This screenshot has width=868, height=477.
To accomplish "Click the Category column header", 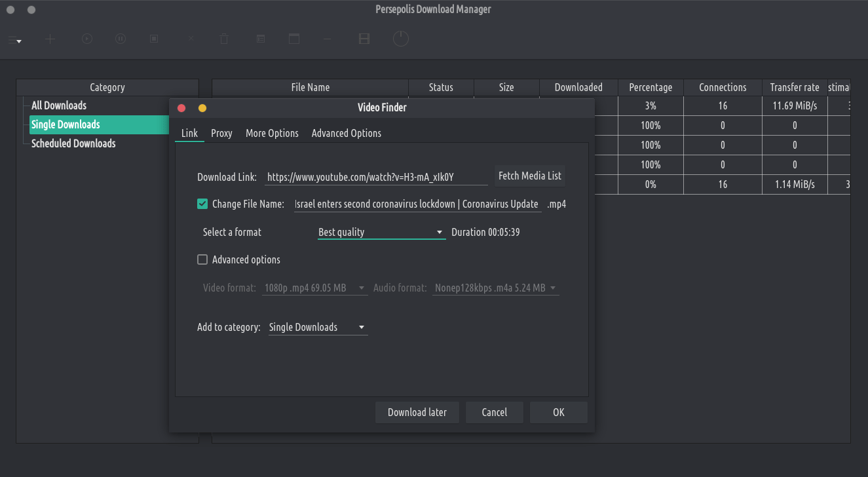I will coord(107,87).
